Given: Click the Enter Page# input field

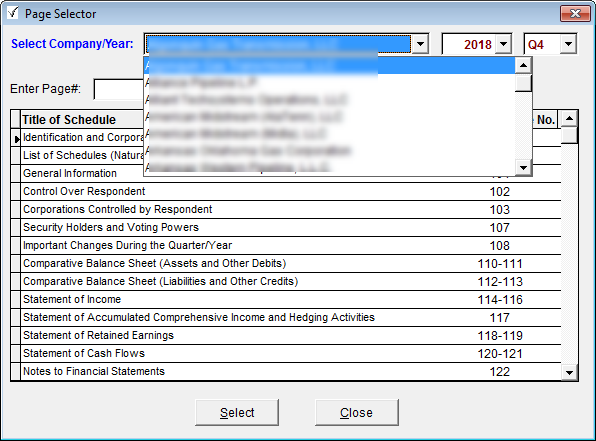Looking at the screenshot, I should pyautogui.click(x=119, y=89).
